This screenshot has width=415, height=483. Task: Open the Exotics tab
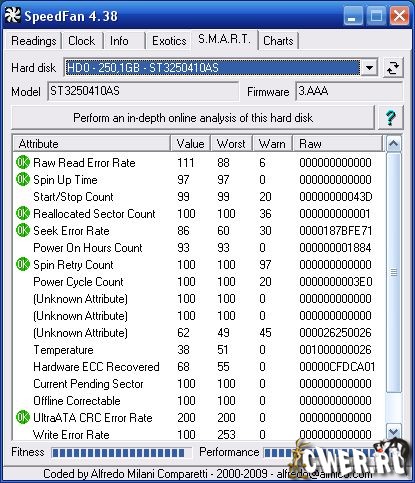pos(169,41)
